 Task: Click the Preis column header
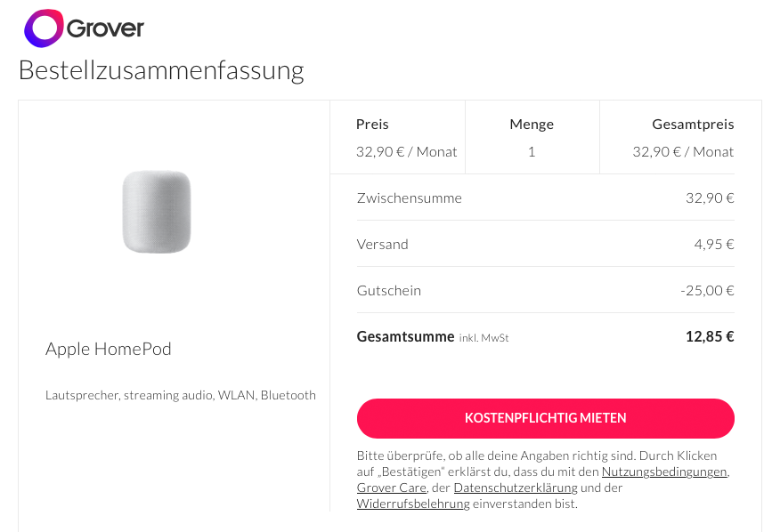click(x=372, y=125)
